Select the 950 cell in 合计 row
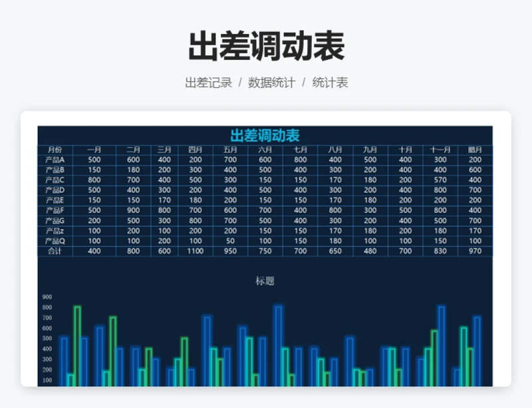 pos(230,252)
